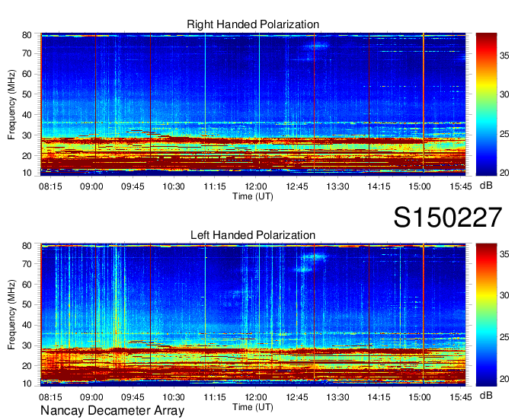Screen dimensions: 518x420
Task: Click 15:45 time tick under Right Handed plot
Action: tap(461, 186)
